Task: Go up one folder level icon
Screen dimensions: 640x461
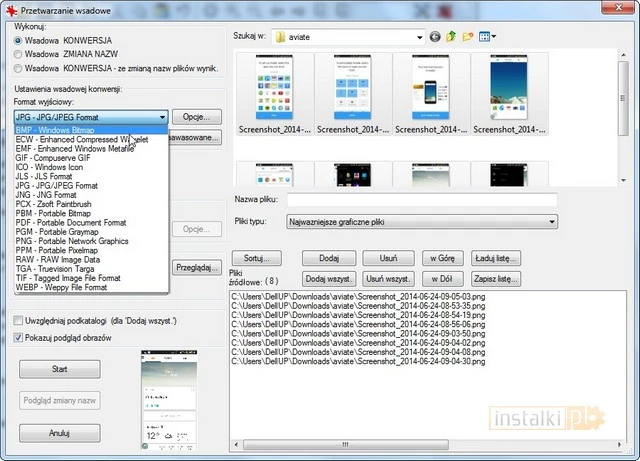Action: coord(451,37)
